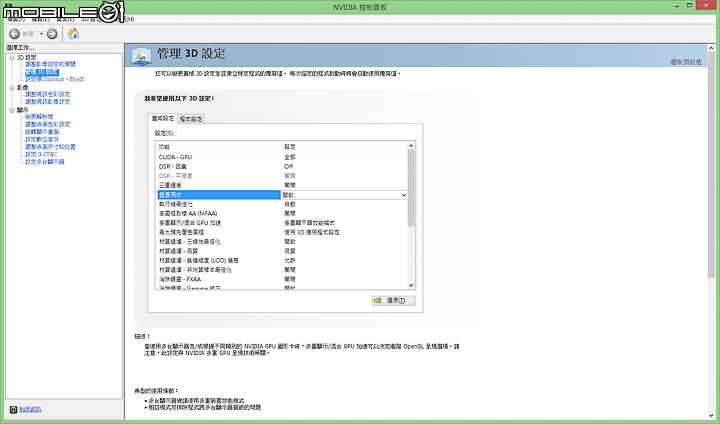Screen dimensions: 720x424
Task: Open 調整視訊色彩設定 in the tree
Action: tap(48, 94)
